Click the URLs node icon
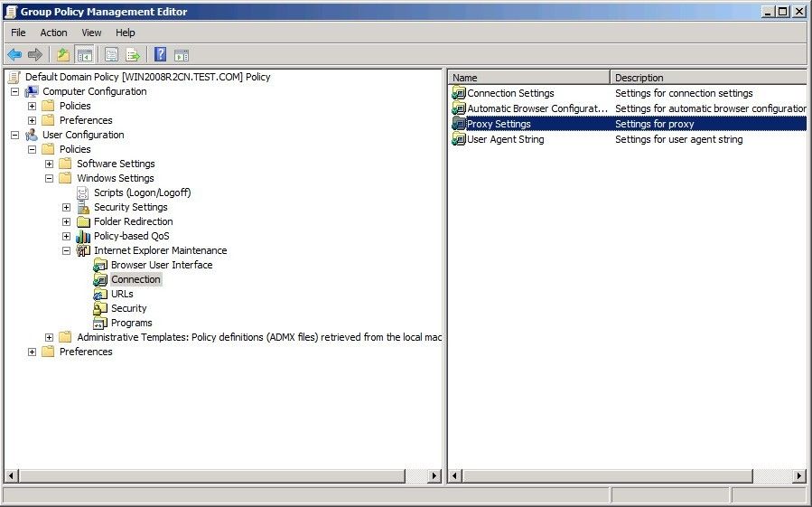This screenshot has width=812, height=507. point(100,294)
